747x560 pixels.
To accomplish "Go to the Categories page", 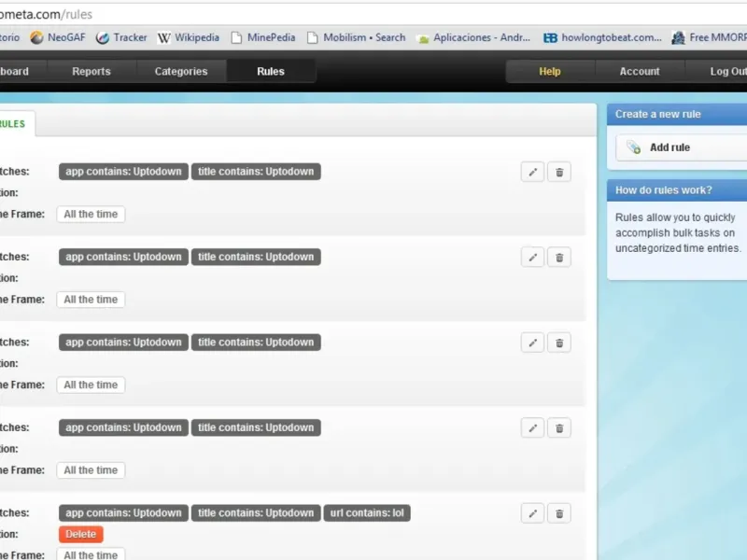I will pyautogui.click(x=181, y=72).
